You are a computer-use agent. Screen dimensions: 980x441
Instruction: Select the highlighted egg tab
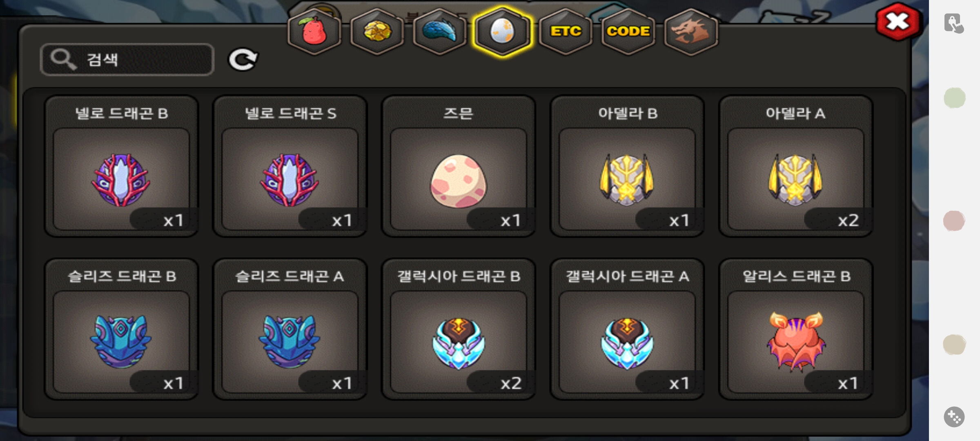(502, 31)
